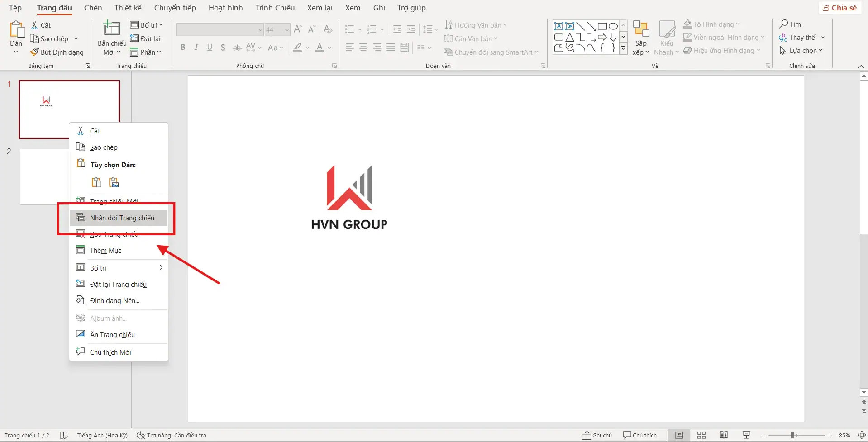This screenshot has height=442, width=868.
Task: Apply underline formatting
Action: tap(210, 47)
